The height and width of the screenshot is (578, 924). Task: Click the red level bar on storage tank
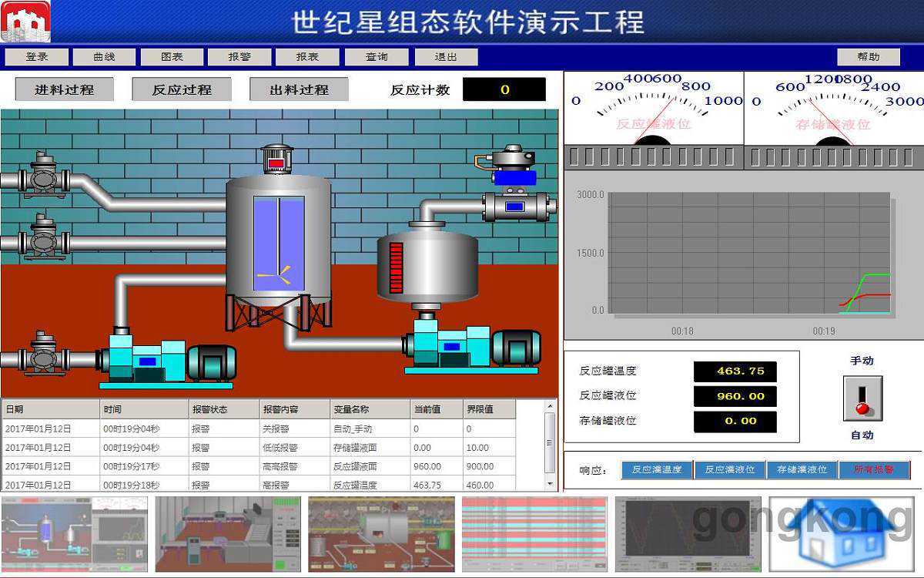pyautogui.click(x=396, y=267)
